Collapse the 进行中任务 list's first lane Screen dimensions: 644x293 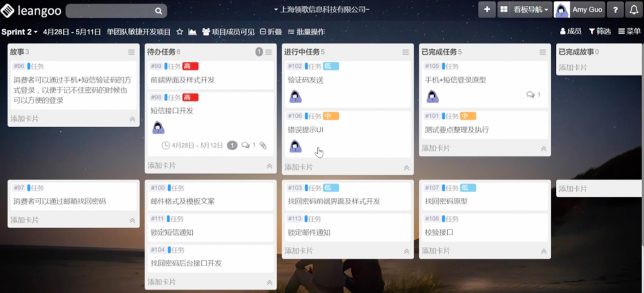[406, 168]
